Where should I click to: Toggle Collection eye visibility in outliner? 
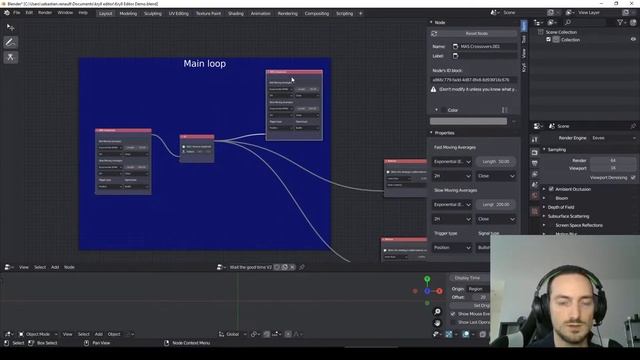[x=633, y=40]
